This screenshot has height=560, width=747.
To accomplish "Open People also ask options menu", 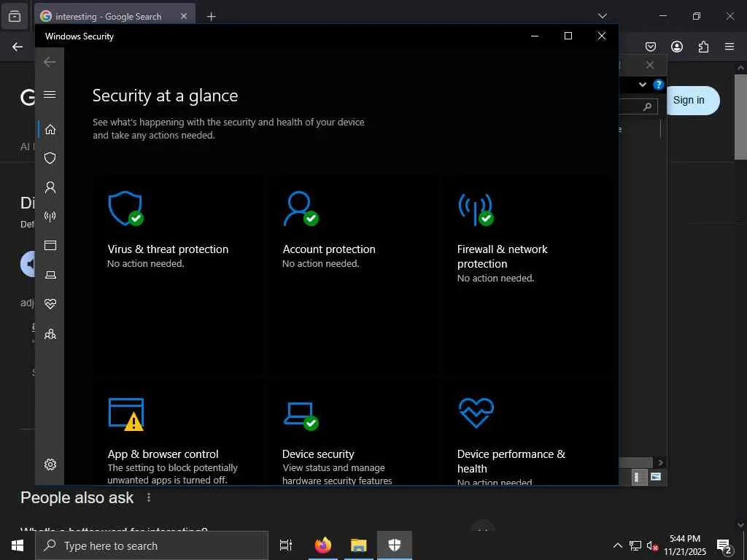I will [x=149, y=497].
